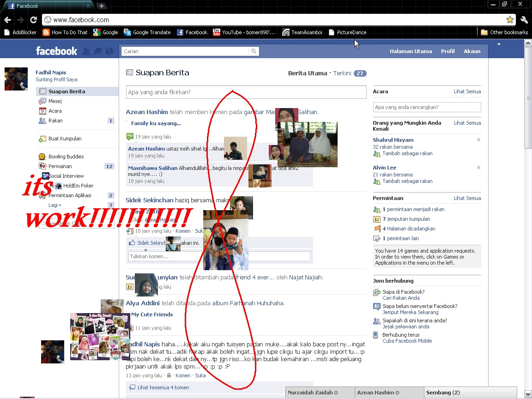Expand the Lagi dropdown in sidebar

[54, 205]
